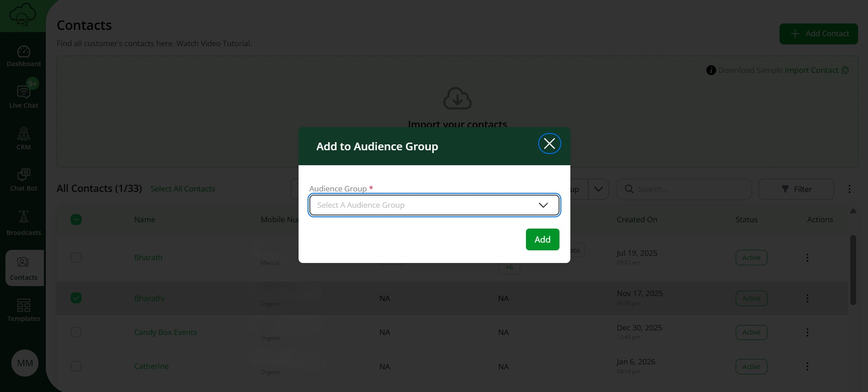Viewport: 868px width, 392px height.
Task: Uncheck the Bharathi contact checkbox
Action: point(76,298)
